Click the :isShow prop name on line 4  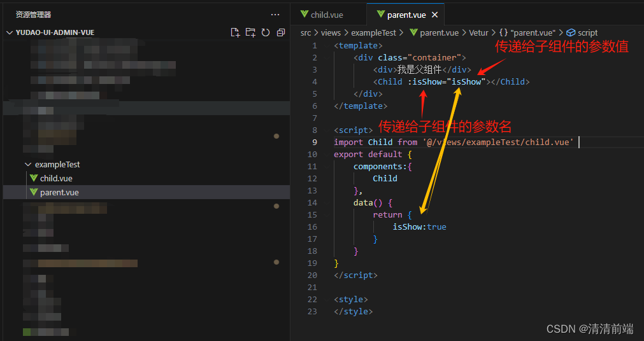point(425,81)
